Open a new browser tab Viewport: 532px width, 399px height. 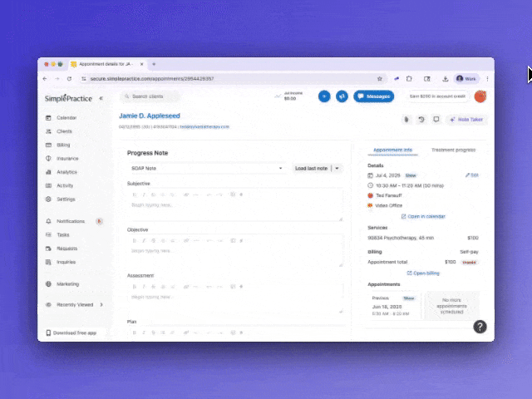[x=154, y=64]
